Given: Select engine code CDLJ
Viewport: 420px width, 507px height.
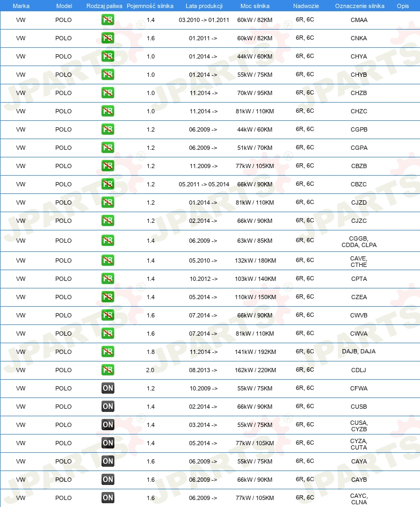Looking at the screenshot, I should click(x=359, y=370).
